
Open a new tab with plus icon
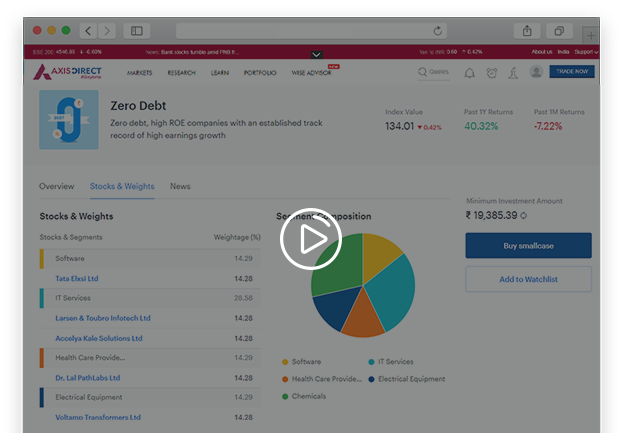591,35
